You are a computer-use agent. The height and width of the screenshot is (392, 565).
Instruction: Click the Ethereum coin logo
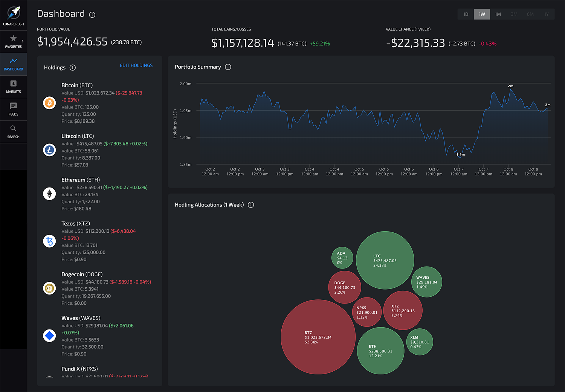(x=49, y=194)
